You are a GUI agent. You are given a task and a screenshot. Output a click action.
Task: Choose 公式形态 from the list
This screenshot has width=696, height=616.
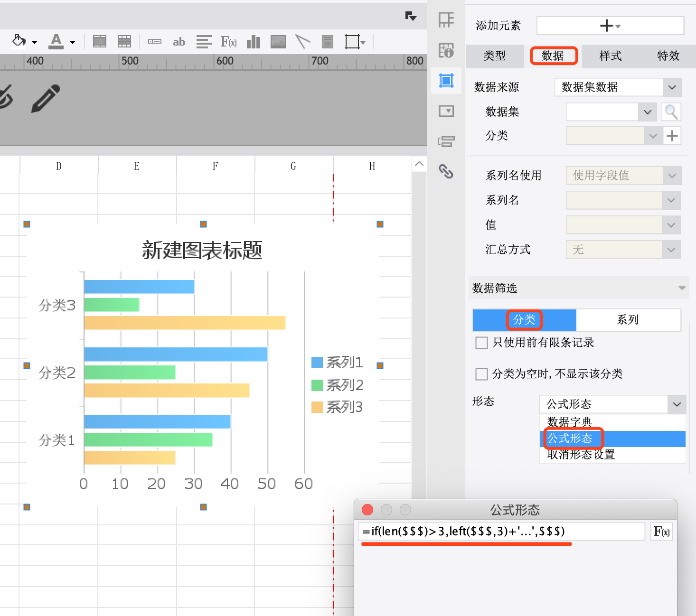click(612, 439)
